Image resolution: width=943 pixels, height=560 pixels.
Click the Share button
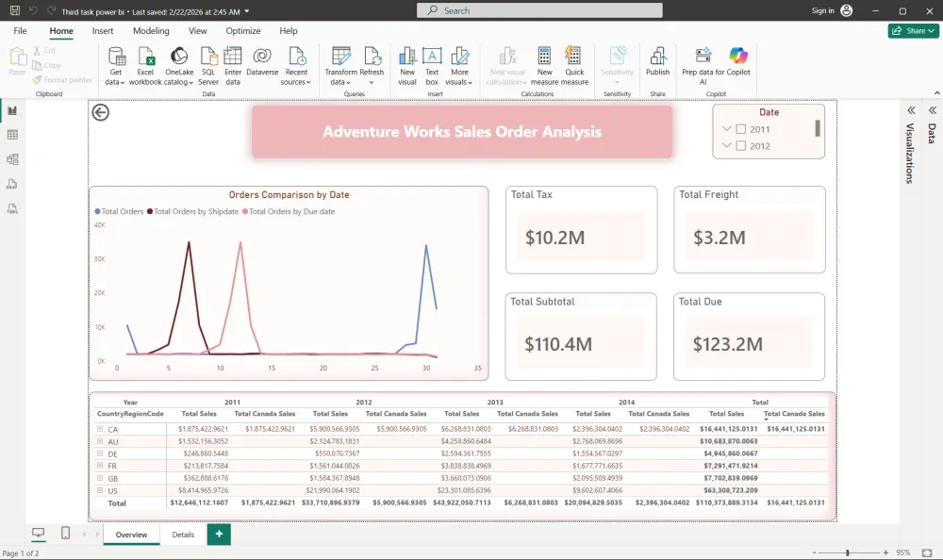click(913, 31)
